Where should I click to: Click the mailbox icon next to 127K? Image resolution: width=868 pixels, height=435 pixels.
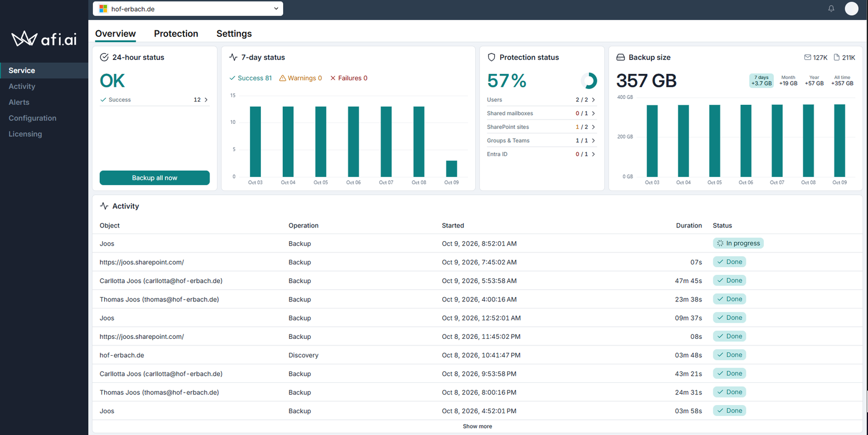pyautogui.click(x=808, y=57)
